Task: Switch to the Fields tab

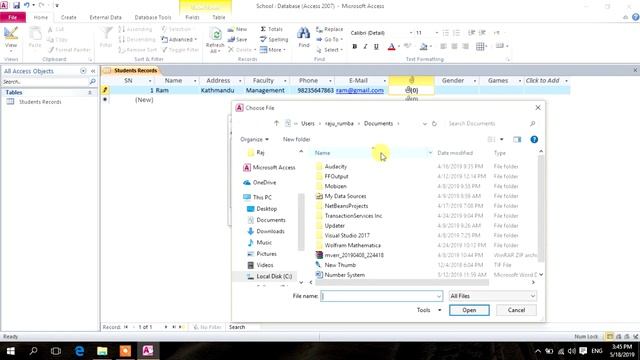Action: (192, 17)
